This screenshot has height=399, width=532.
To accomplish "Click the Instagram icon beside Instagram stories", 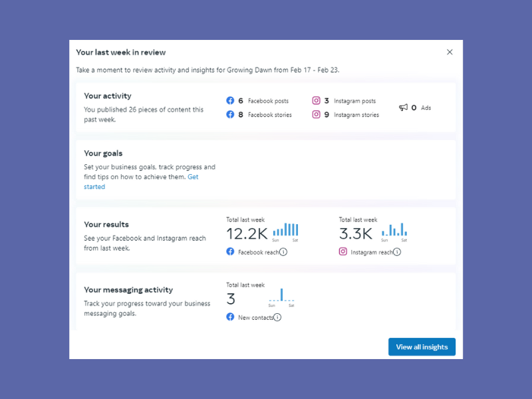I will point(316,114).
